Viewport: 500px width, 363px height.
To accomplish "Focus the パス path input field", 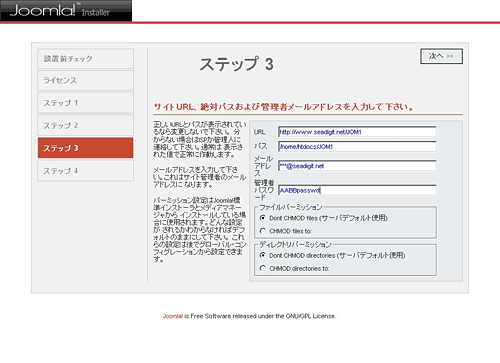I will [x=357, y=146].
